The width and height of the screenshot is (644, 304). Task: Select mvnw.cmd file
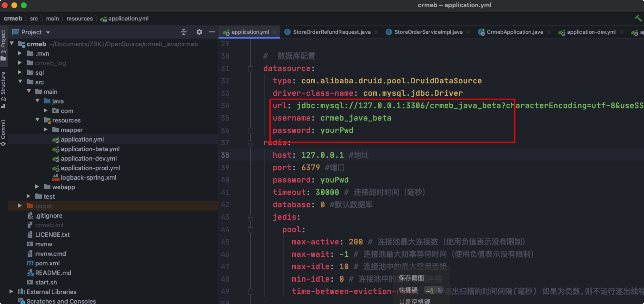(x=50, y=253)
